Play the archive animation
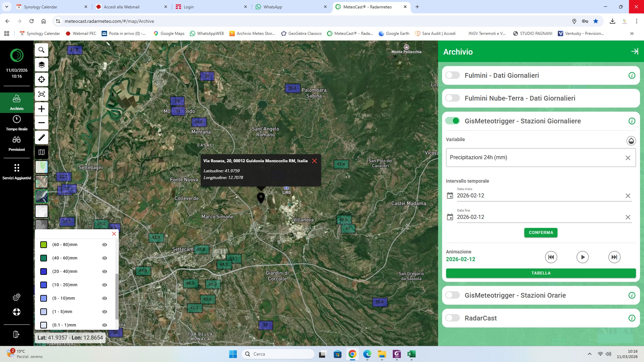 click(582, 257)
